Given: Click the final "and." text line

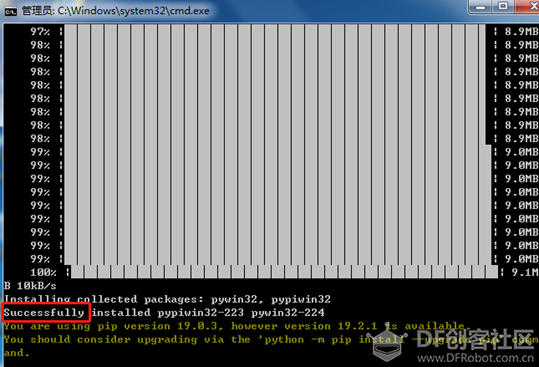Looking at the screenshot, I should click(17, 353).
